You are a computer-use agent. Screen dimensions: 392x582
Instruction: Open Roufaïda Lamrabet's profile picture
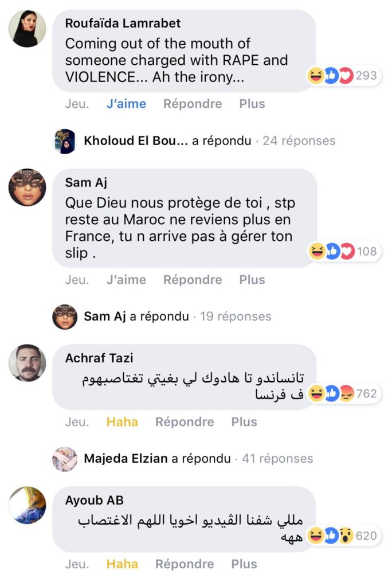tap(27, 29)
